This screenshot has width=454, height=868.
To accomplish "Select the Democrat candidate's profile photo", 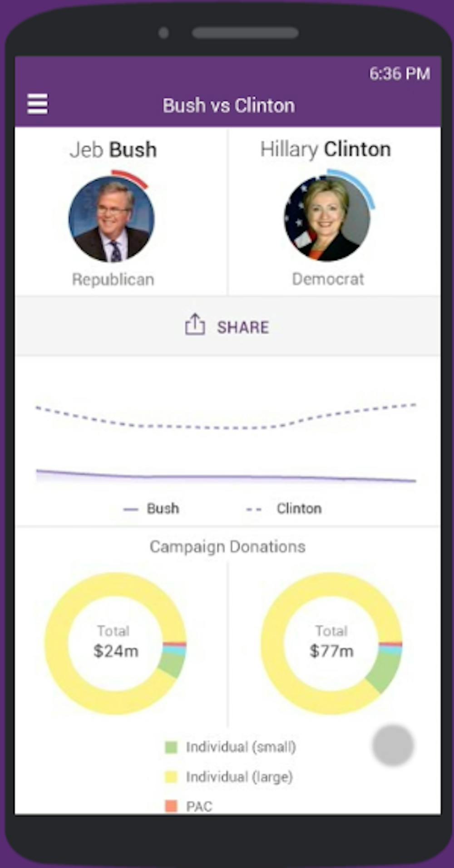I will click(x=327, y=218).
